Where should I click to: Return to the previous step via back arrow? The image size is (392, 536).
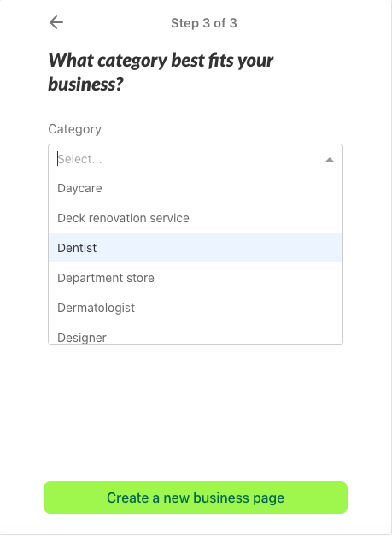56,22
